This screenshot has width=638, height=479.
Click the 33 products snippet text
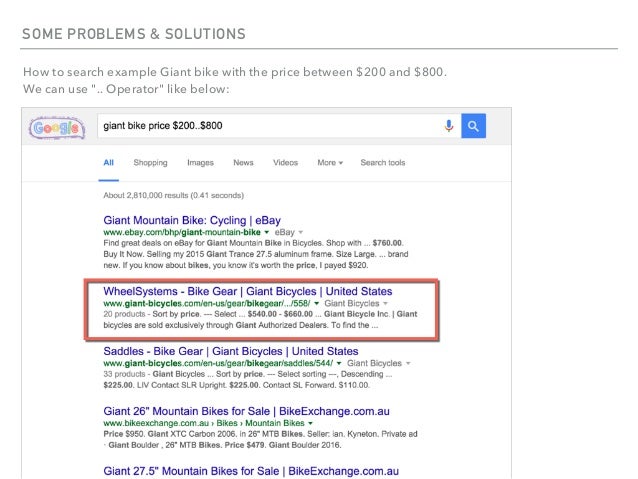(x=124, y=374)
